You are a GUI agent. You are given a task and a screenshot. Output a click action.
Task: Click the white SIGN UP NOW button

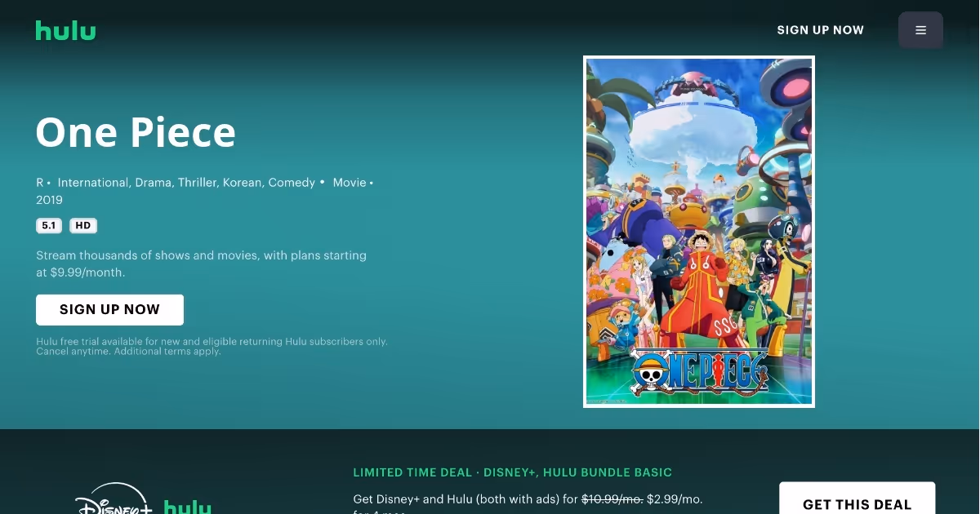pyautogui.click(x=109, y=310)
